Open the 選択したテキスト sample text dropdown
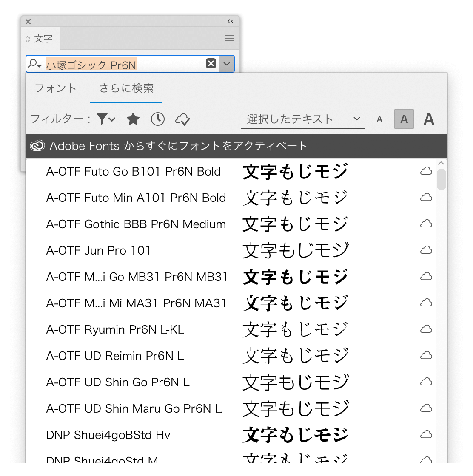Viewport: 473px width, 476px height. tap(302, 119)
